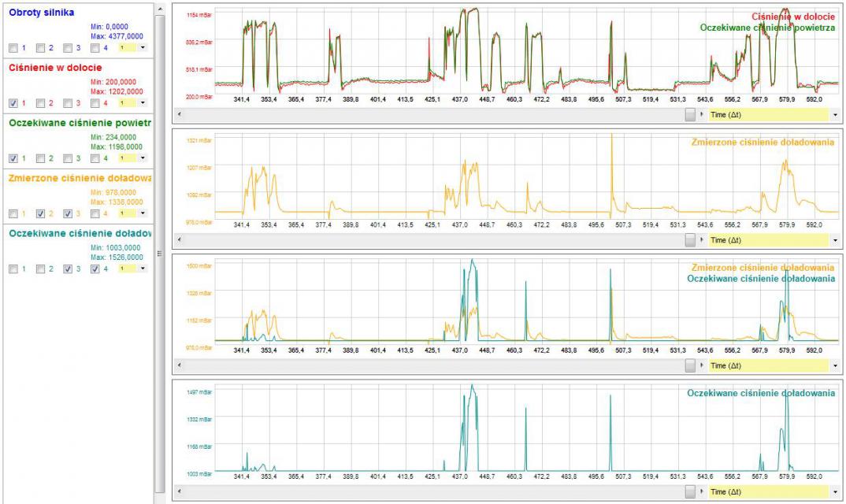Click left scroll arrow of third chart

[x=179, y=365]
